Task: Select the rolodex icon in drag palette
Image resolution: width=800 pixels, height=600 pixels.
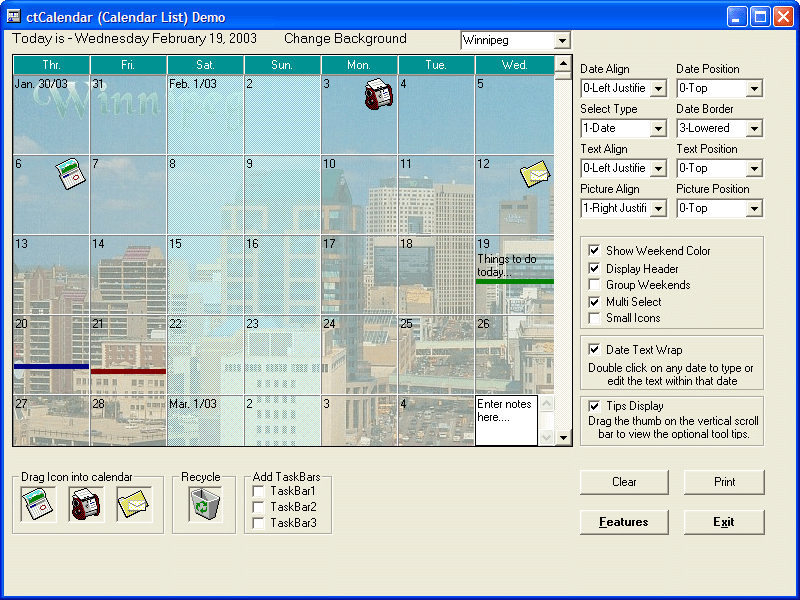Action: tap(86, 504)
